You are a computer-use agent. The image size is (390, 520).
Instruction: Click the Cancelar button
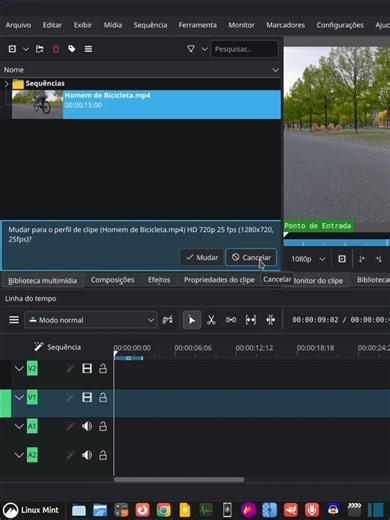point(251,257)
